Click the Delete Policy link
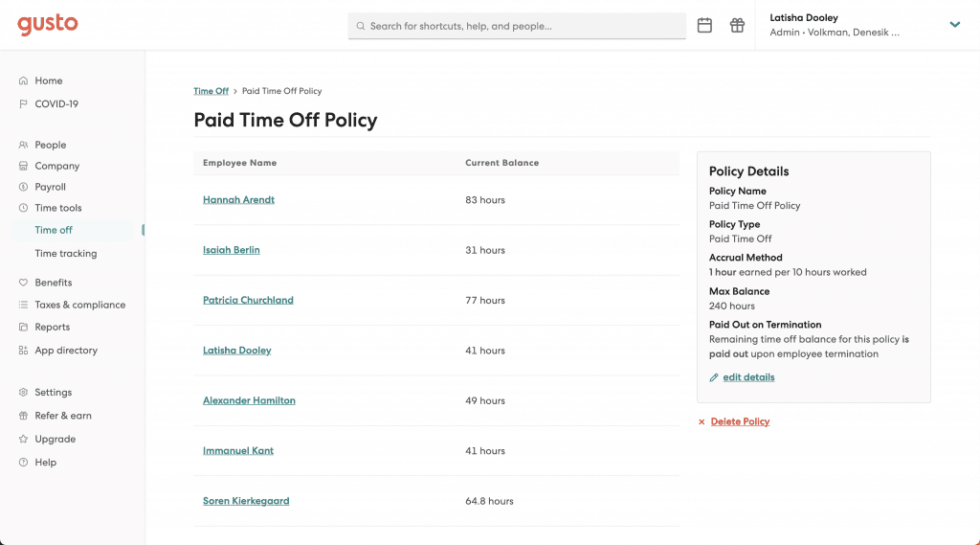This screenshot has width=980, height=545. [x=740, y=422]
